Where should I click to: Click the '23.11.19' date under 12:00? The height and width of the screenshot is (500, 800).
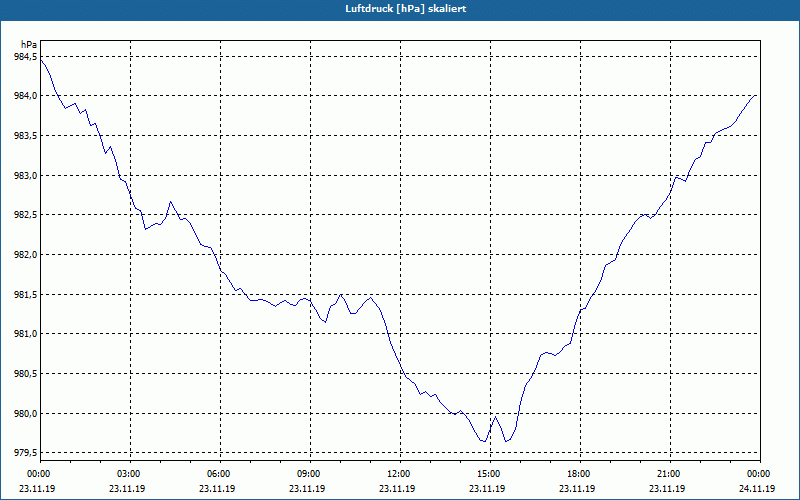397,488
